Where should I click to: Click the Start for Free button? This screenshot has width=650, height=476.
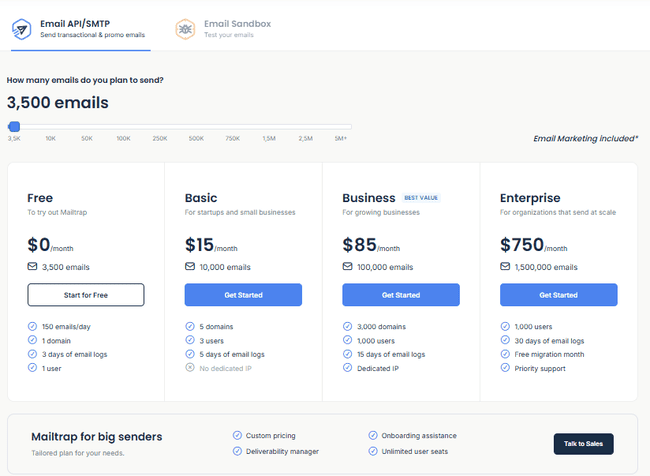86,295
